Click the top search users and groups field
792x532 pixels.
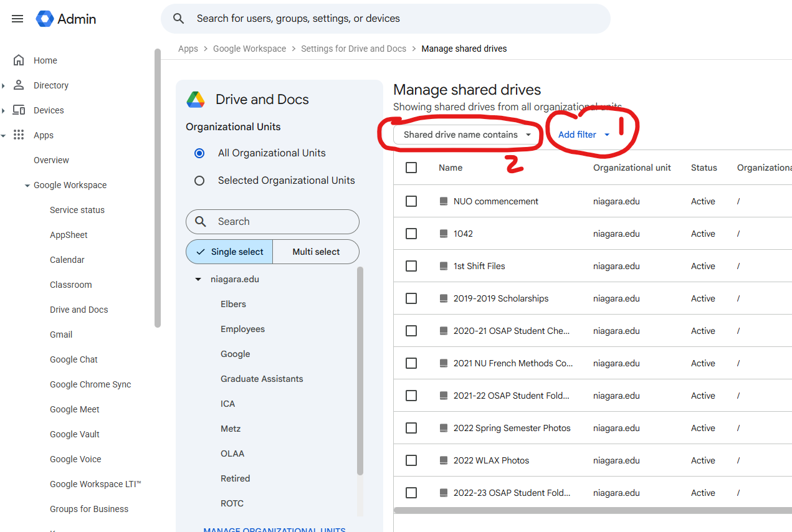tap(386, 19)
